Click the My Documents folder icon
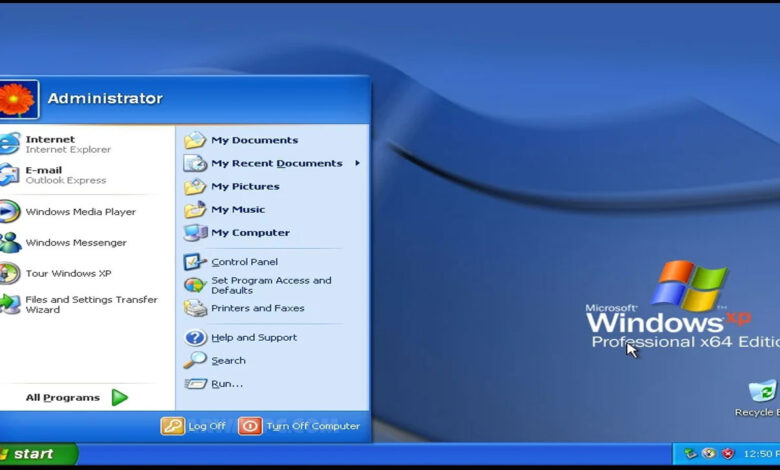The width and height of the screenshot is (780, 470). coord(195,140)
